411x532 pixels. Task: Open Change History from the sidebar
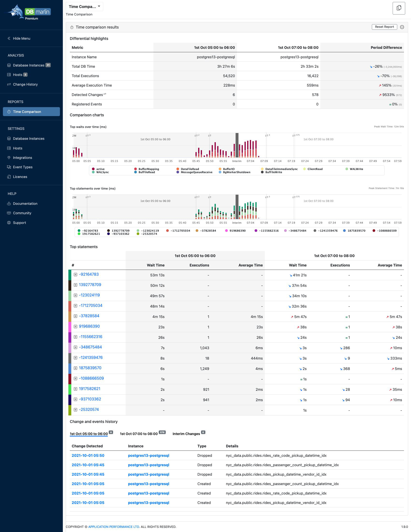25,84
